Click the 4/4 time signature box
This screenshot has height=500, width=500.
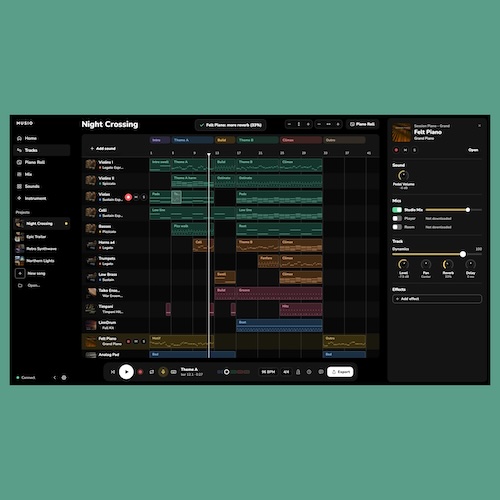[x=286, y=372]
